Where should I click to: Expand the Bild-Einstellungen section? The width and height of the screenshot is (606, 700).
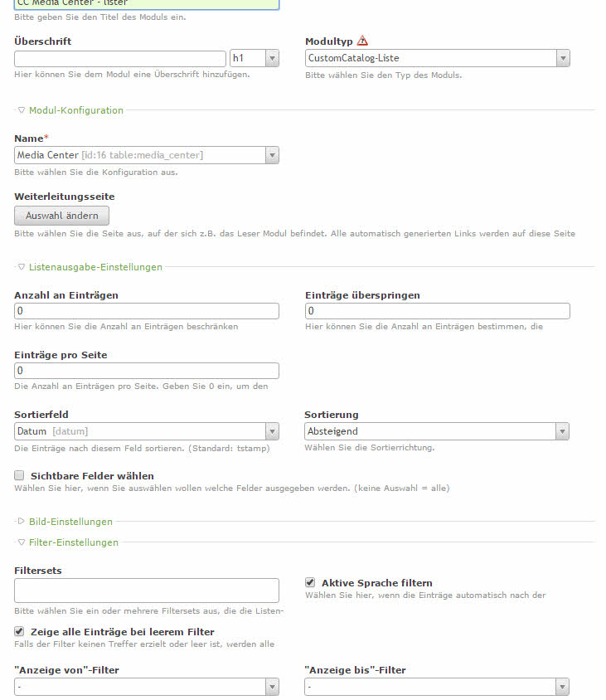(70, 522)
